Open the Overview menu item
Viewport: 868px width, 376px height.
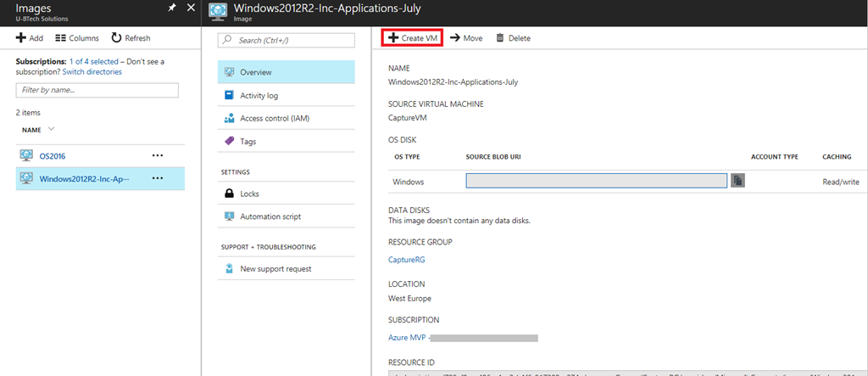pos(287,72)
